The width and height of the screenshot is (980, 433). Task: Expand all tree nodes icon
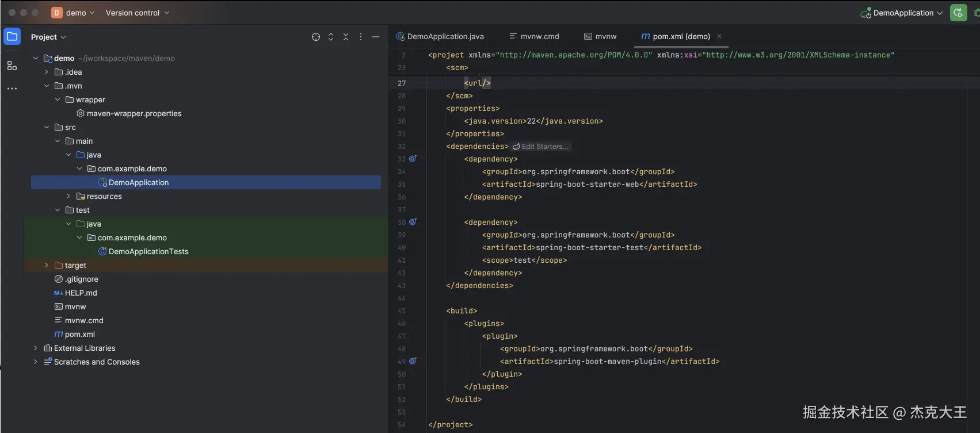pyautogui.click(x=331, y=37)
